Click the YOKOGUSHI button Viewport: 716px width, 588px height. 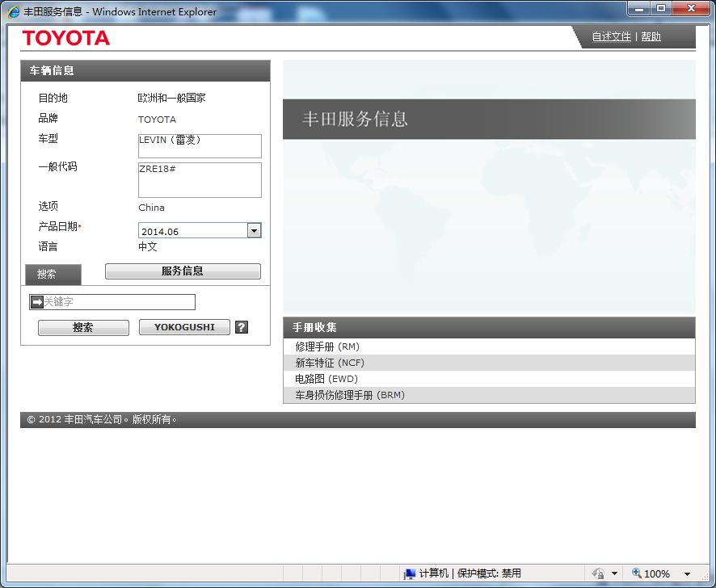coord(184,327)
